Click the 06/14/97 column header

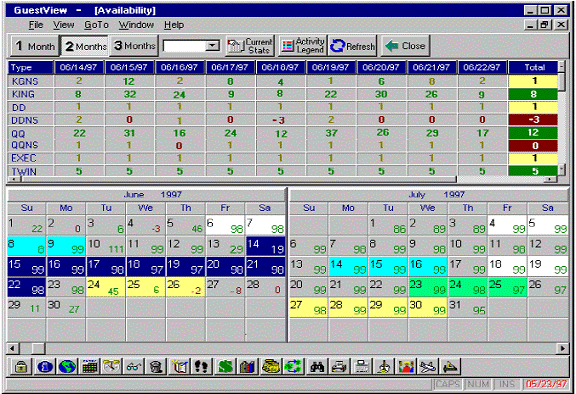[79, 67]
